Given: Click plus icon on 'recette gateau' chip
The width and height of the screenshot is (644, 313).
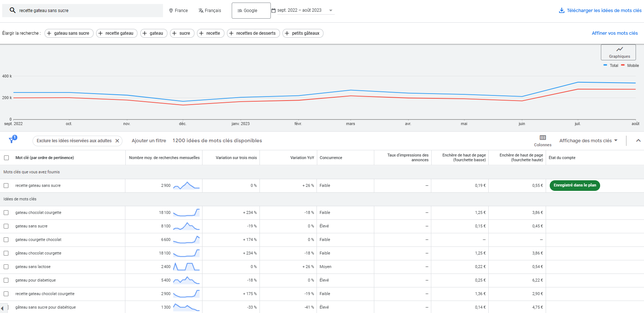Looking at the screenshot, I should [x=101, y=33].
